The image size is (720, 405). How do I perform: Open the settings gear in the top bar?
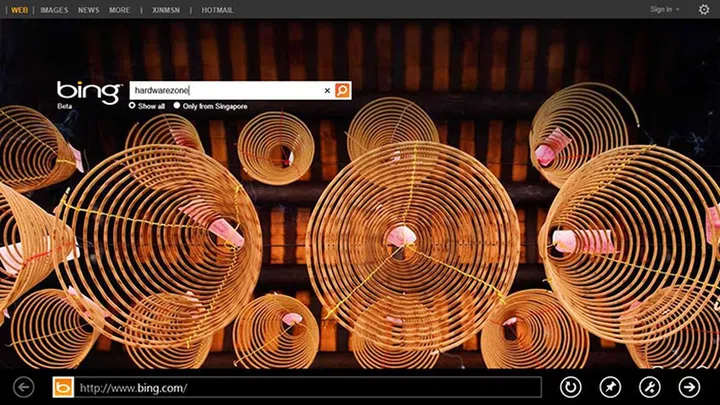tap(704, 9)
